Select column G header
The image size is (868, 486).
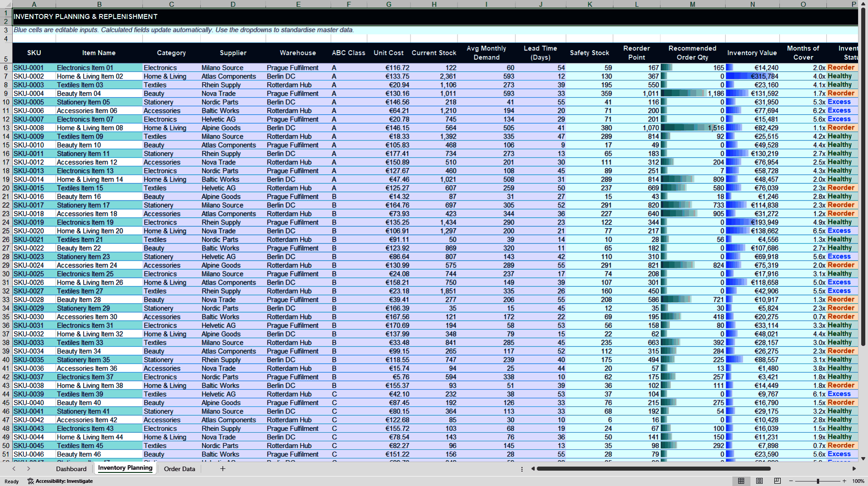(389, 4)
